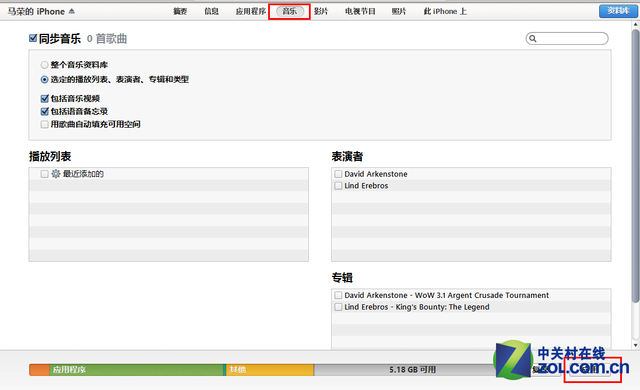
Task: Open the 摘要 tab
Action: click(180, 11)
